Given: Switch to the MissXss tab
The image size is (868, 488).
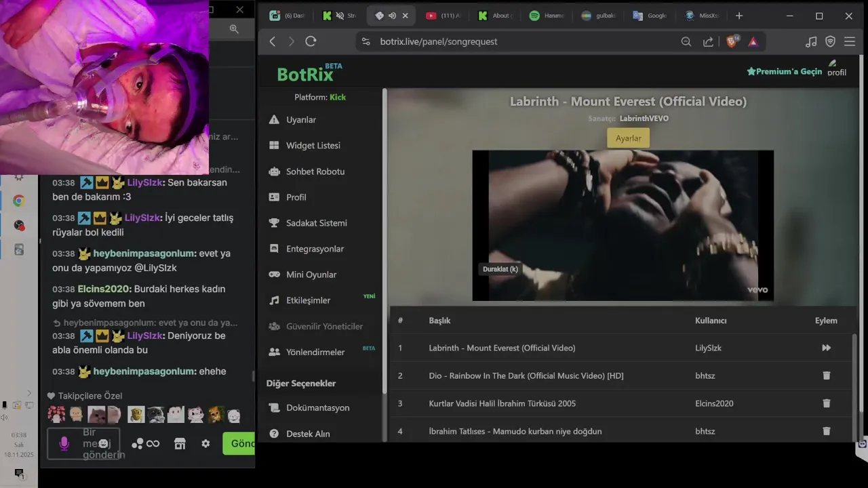Looking at the screenshot, I should pyautogui.click(x=701, y=16).
